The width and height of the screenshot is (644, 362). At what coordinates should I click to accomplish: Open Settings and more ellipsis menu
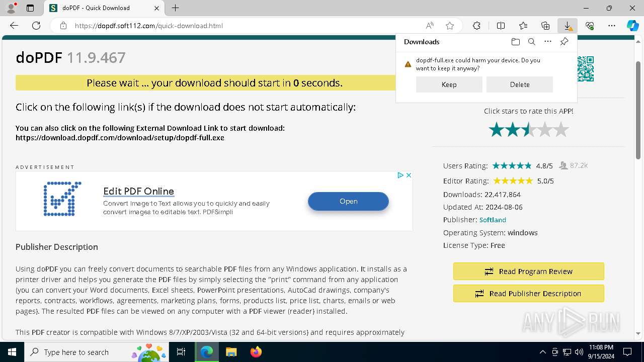pyautogui.click(x=612, y=26)
